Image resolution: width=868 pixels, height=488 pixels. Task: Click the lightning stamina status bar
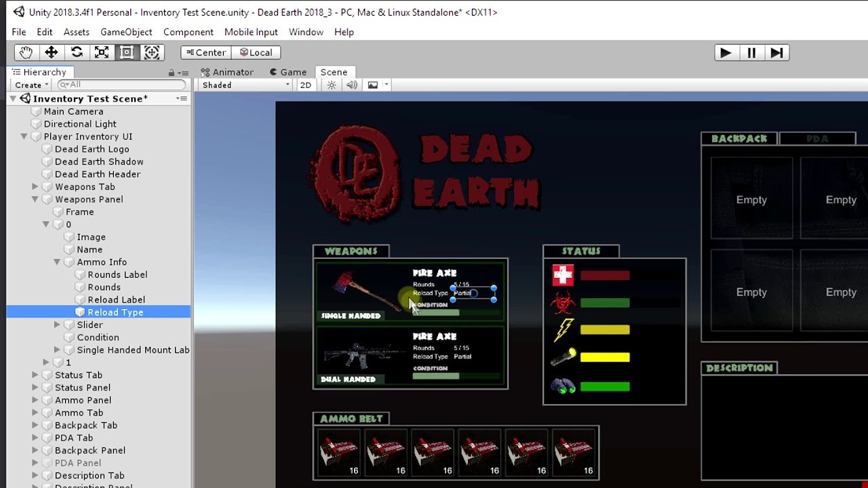[x=605, y=330]
